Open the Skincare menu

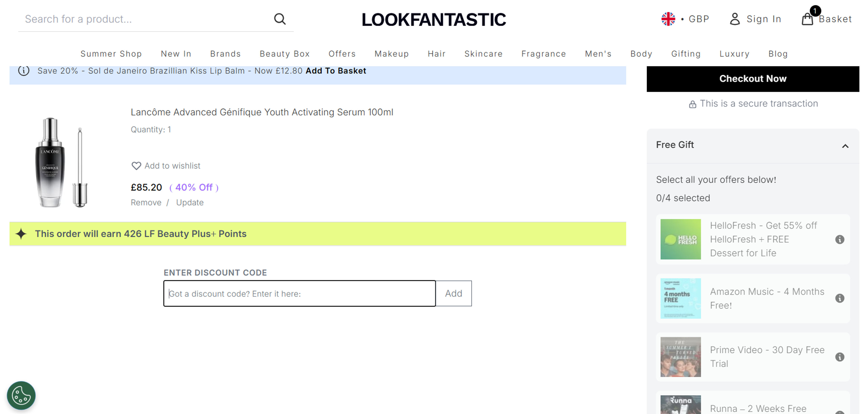click(x=484, y=54)
